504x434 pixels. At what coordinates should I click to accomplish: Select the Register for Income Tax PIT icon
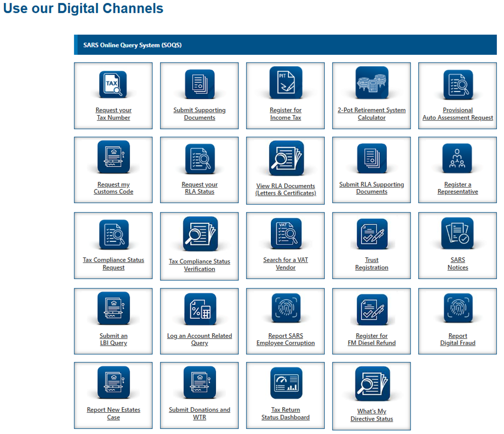click(286, 83)
